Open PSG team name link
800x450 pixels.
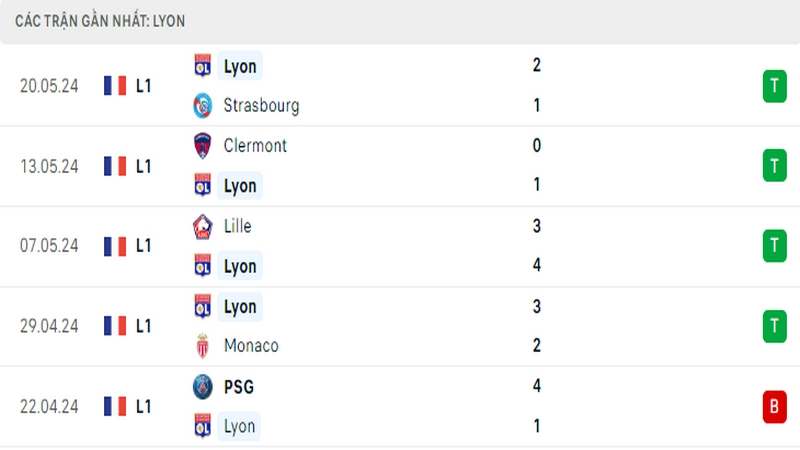[239, 387]
